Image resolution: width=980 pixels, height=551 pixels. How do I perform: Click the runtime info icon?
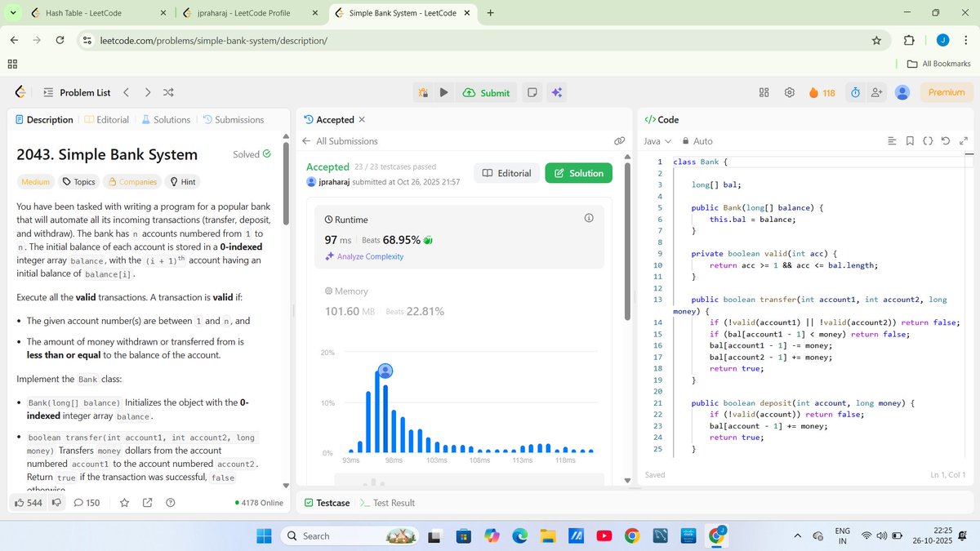589,219
